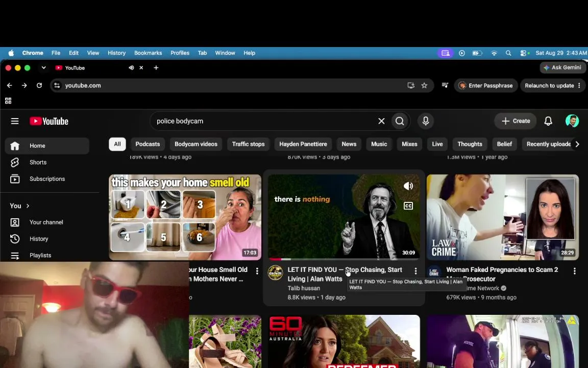Select the Podcasts filter chip

pos(148,144)
